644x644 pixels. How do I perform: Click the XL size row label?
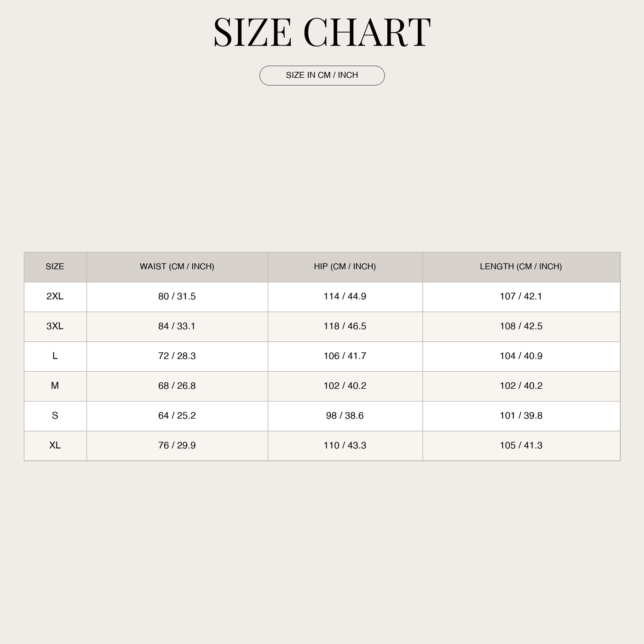55,446
